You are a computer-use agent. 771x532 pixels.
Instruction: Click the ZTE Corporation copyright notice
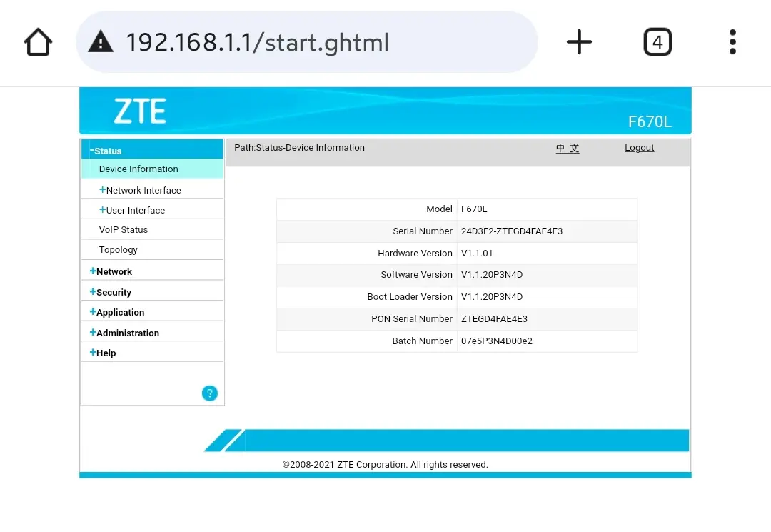pyautogui.click(x=385, y=465)
